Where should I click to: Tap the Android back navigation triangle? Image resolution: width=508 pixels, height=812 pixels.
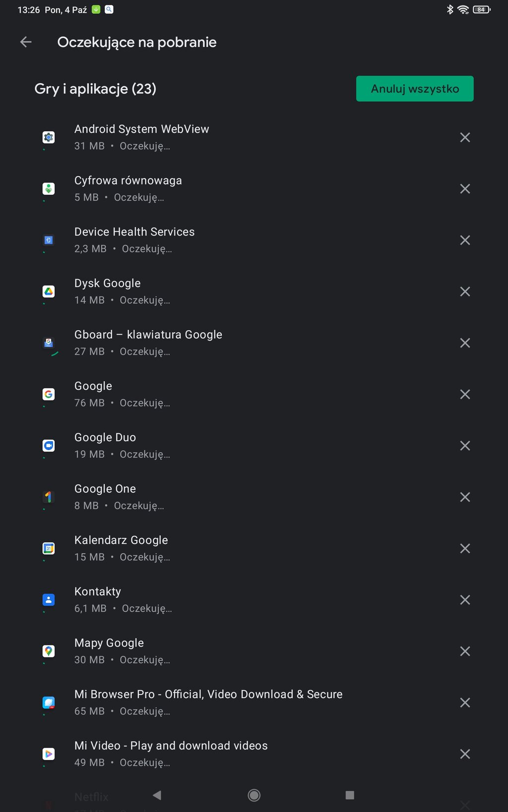[157, 795]
